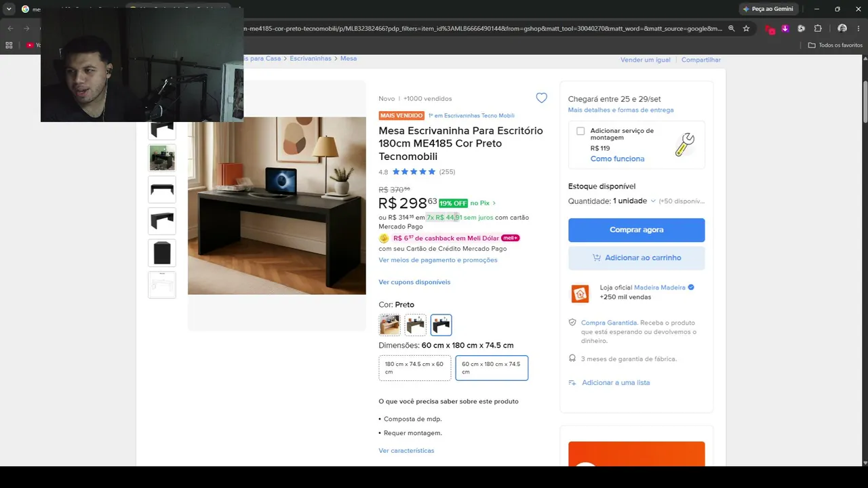868x488 pixels.
Task: Click the Adicionar a uma lista link
Action: (616, 382)
